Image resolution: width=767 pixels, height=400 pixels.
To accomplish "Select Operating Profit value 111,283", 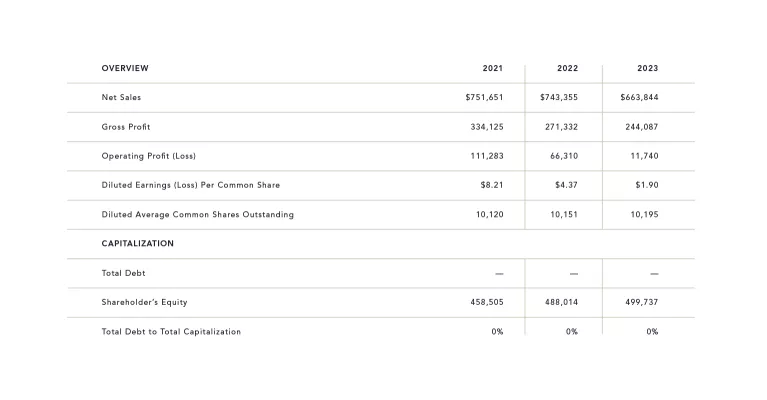I will coord(487,156).
